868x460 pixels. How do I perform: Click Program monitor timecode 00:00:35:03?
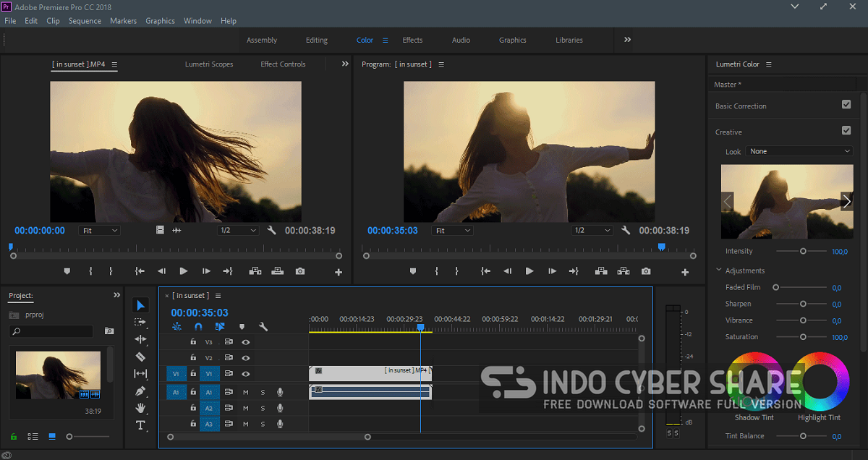pyautogui.click(x=393, y=230)
